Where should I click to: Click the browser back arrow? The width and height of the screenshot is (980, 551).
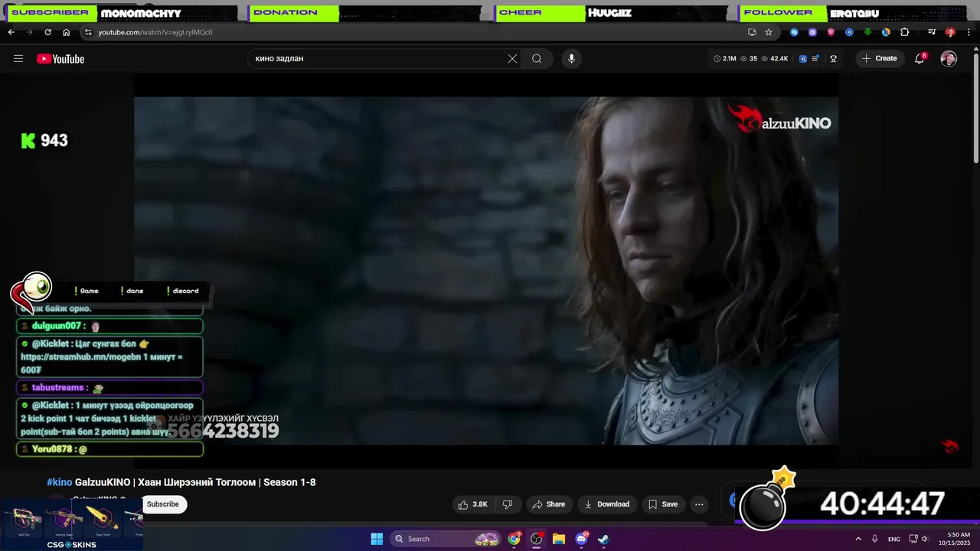pos(11,32)
